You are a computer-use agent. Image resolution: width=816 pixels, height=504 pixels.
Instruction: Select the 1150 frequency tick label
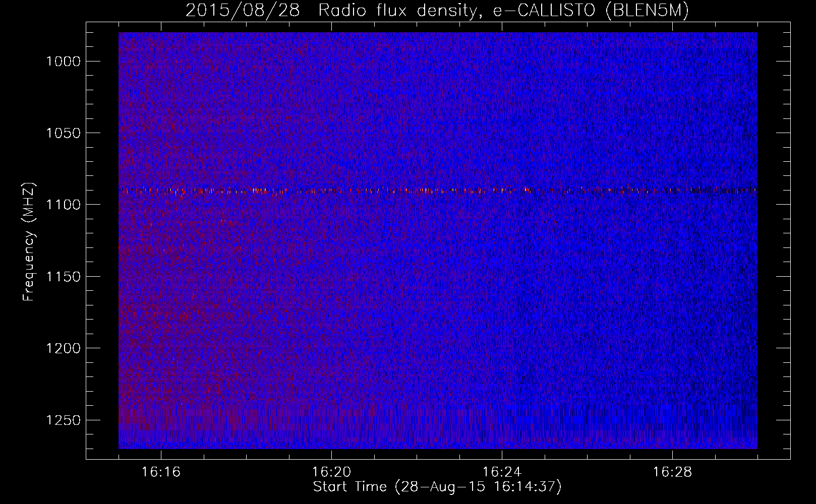coord(64,277)
